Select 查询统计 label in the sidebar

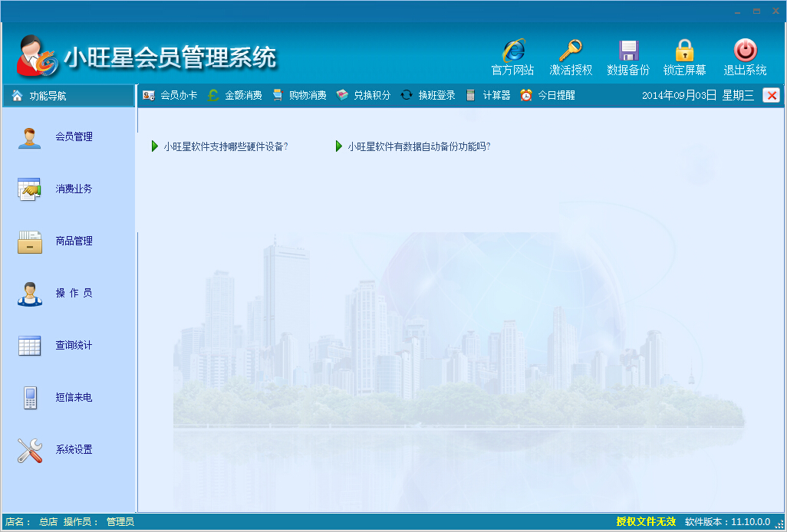[74, 346]
